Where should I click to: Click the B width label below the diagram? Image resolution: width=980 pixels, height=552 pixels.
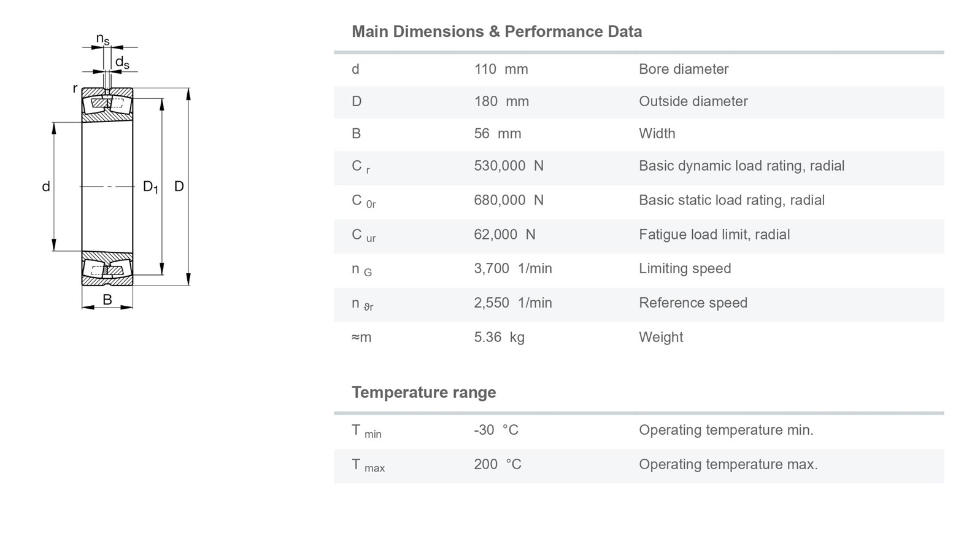107,300
